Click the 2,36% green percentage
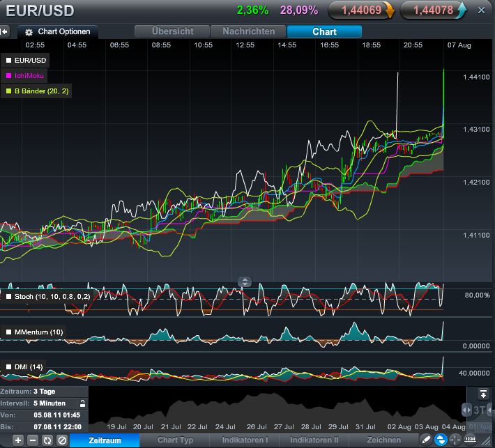This screenshot has width=495, height=448. (252, 10)
